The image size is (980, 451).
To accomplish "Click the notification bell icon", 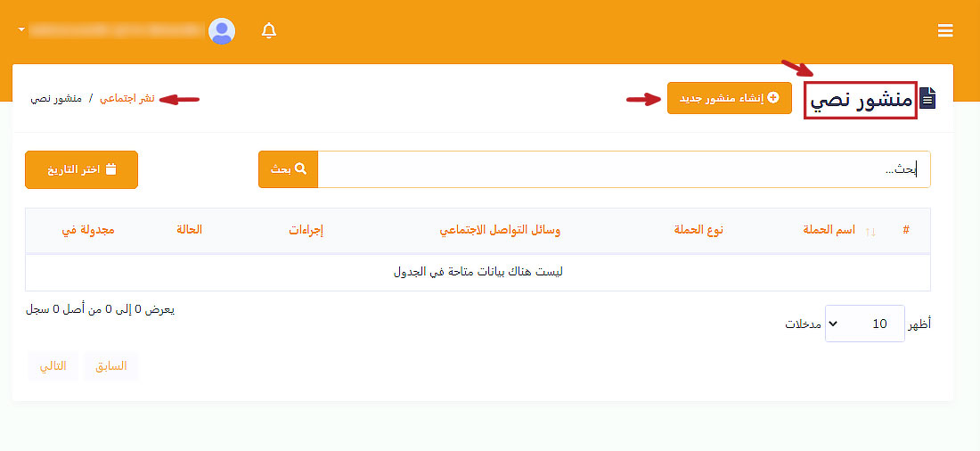I will (x=269, y=31).
